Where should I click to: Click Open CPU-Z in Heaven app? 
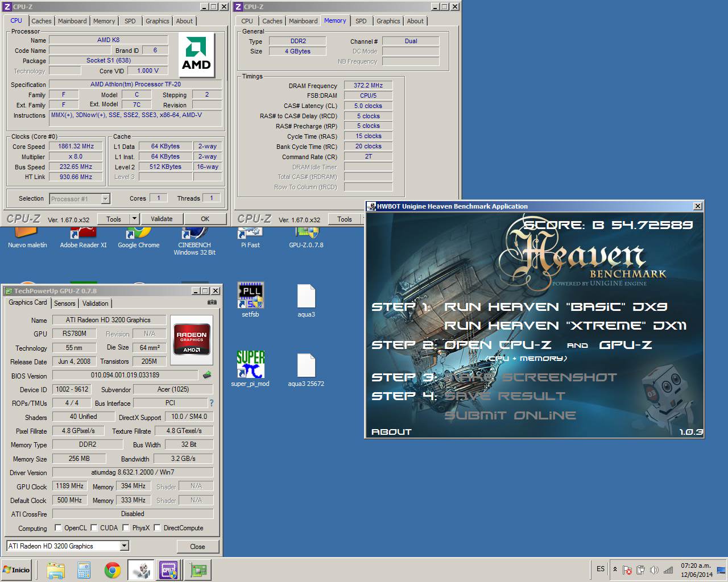coord(498,345)
